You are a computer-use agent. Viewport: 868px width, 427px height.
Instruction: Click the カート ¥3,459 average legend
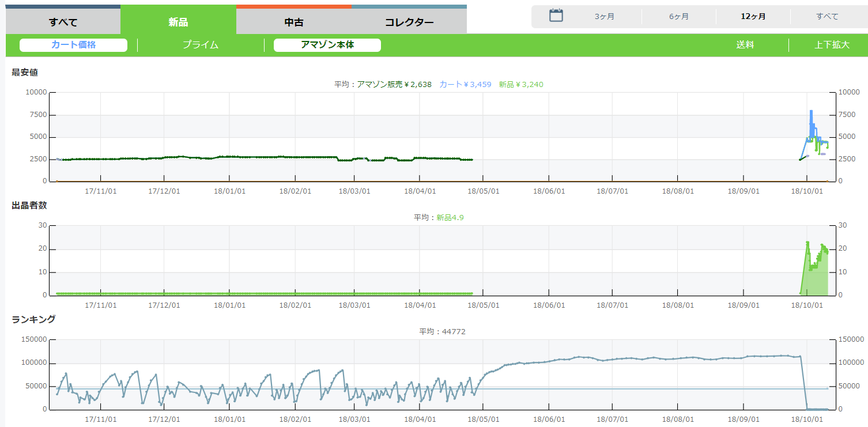(x=465, y=84)
